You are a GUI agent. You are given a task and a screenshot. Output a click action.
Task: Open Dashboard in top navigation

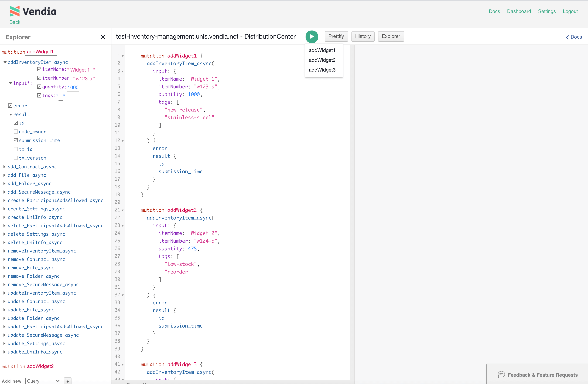point(519,11)
